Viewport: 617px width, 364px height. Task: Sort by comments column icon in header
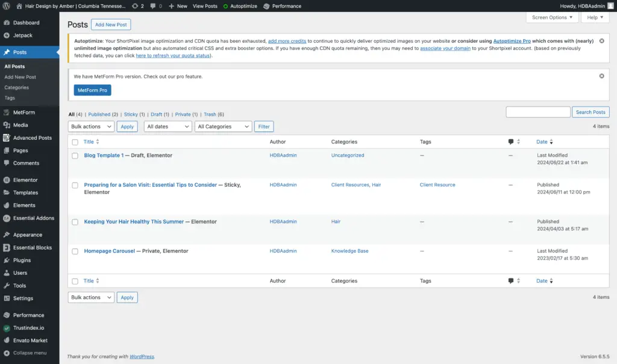[511, 142]
